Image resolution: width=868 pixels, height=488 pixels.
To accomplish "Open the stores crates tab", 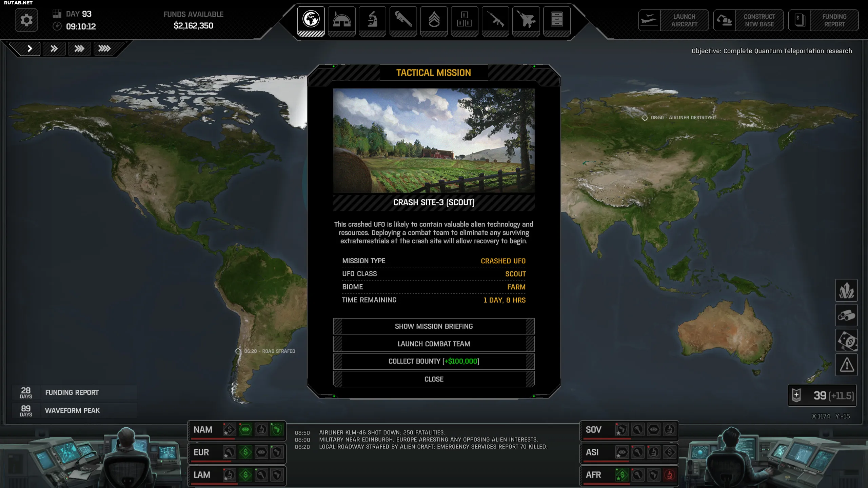I will point(465,20).
